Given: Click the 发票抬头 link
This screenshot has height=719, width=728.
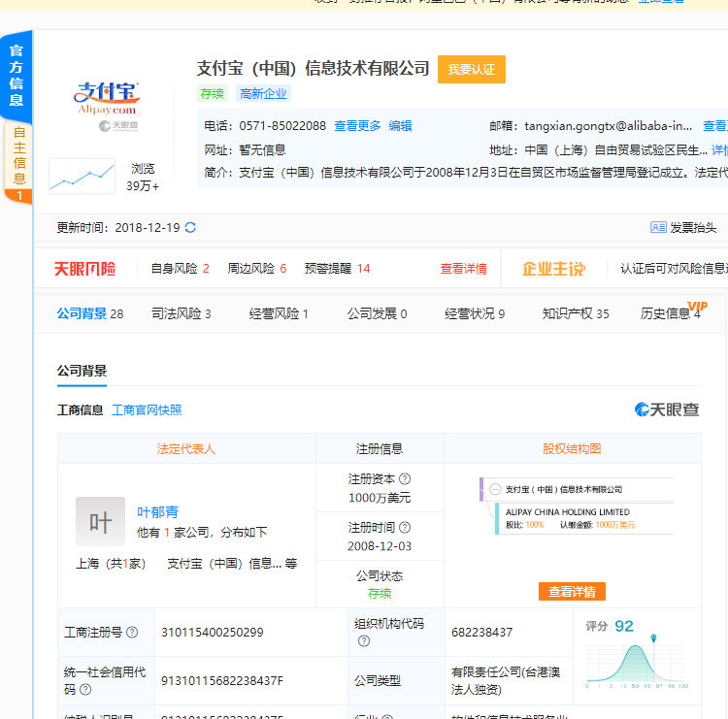Looking at the screenshot, I should (x=693, y=227).
